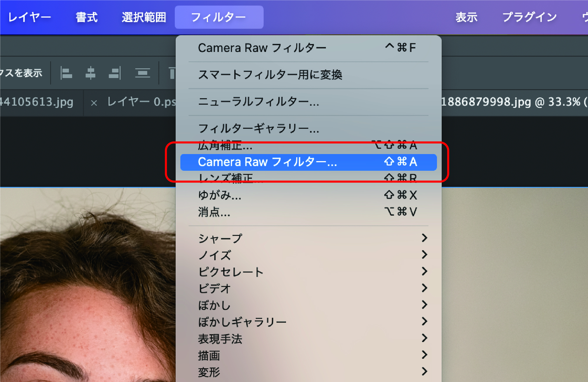Expand the ノイズ submenu arrow

(x=424, y=255)
